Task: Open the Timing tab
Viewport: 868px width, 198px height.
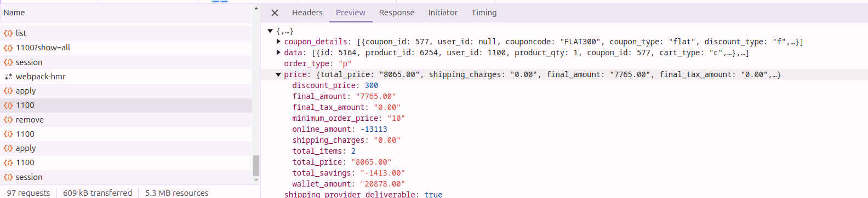Action: (x=484, y=13)
